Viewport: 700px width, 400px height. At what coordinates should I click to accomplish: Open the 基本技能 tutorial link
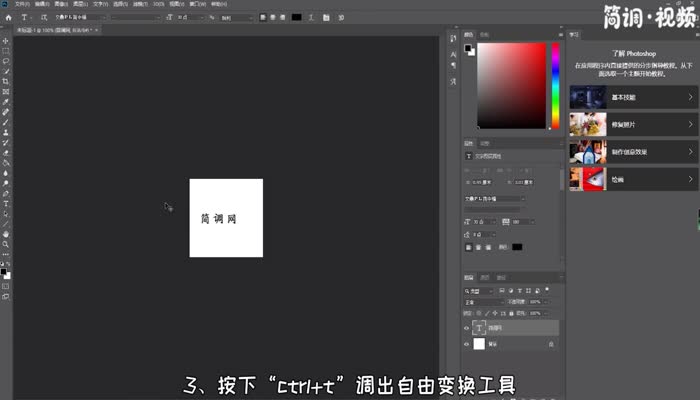point(634,96)
